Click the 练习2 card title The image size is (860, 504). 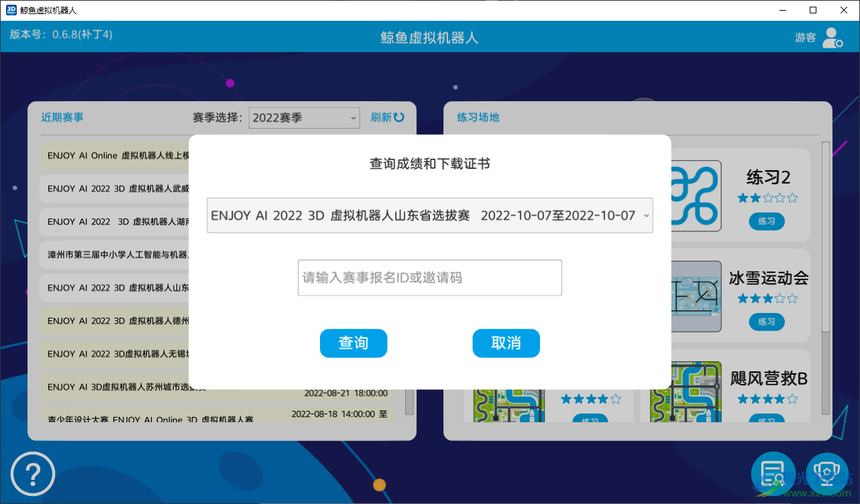769,177
